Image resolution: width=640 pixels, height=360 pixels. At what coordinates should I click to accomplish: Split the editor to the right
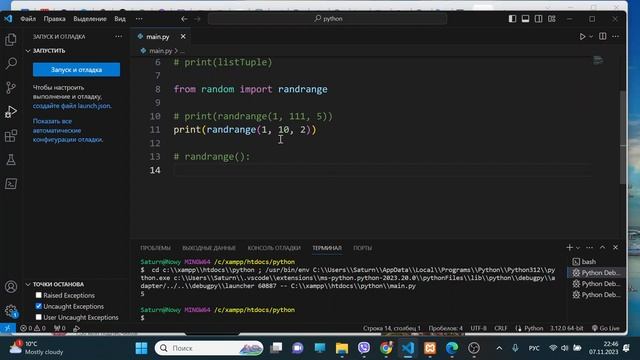[x=602, y=36]
